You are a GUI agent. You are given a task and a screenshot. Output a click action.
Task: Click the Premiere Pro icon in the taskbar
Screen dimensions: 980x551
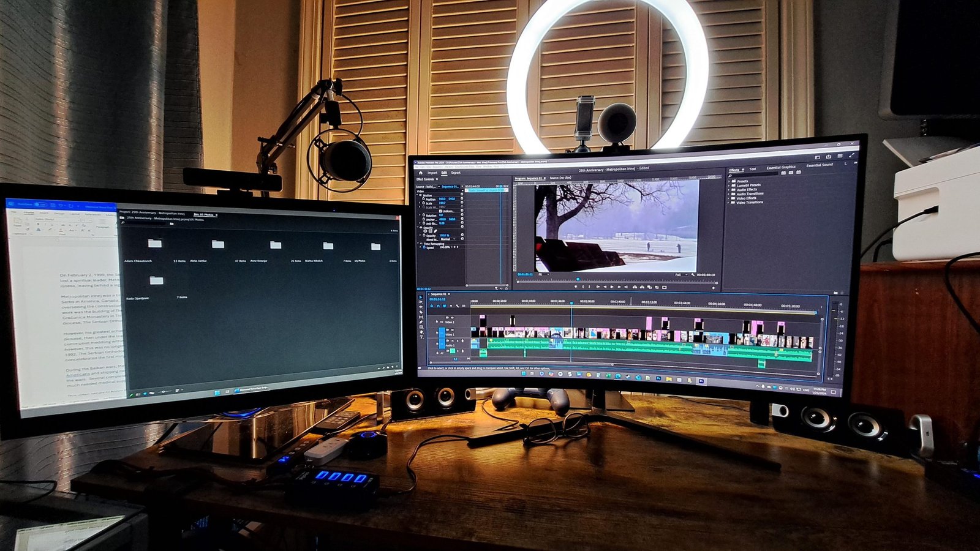[701, 381]
